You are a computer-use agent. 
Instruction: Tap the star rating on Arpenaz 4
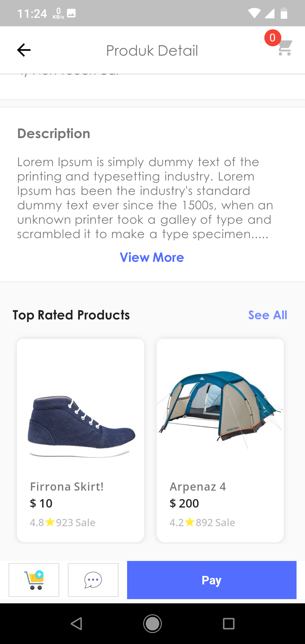[190, 522]
